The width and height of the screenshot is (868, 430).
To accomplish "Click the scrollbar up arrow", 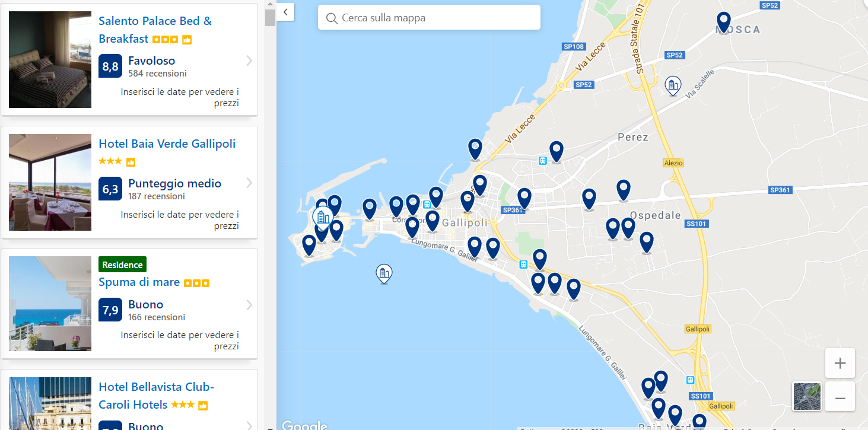I will (x=271, y=4).
